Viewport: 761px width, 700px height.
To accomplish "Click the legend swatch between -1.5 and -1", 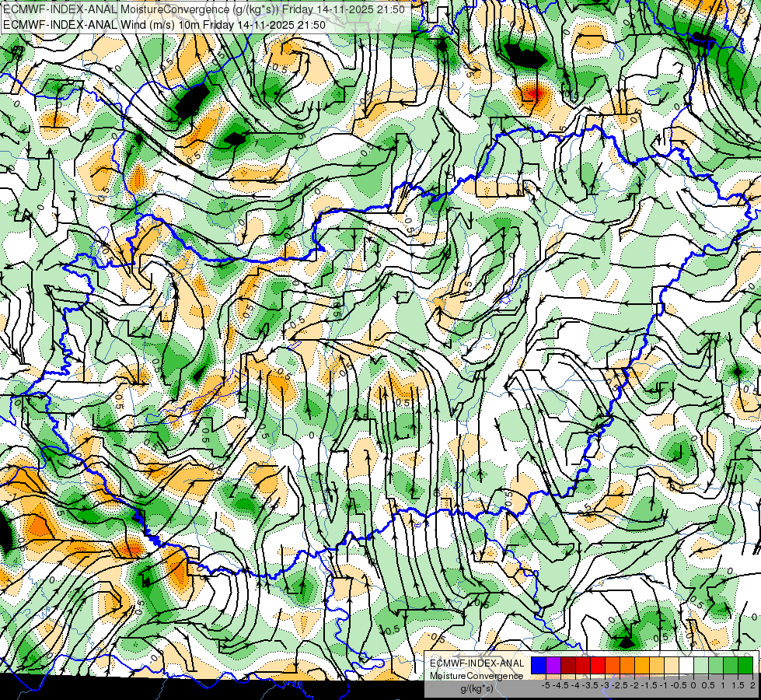I will (657, 666).
